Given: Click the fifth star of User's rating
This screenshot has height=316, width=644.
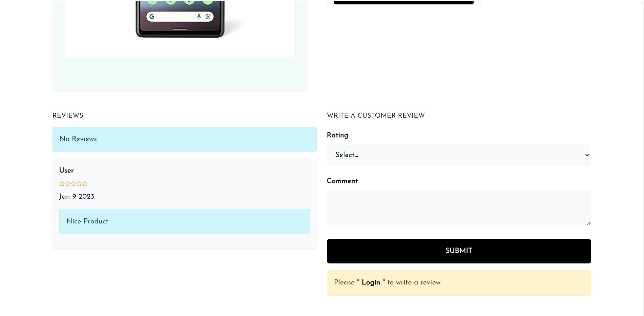Looking at the screenshot, I should coord(85,183).
